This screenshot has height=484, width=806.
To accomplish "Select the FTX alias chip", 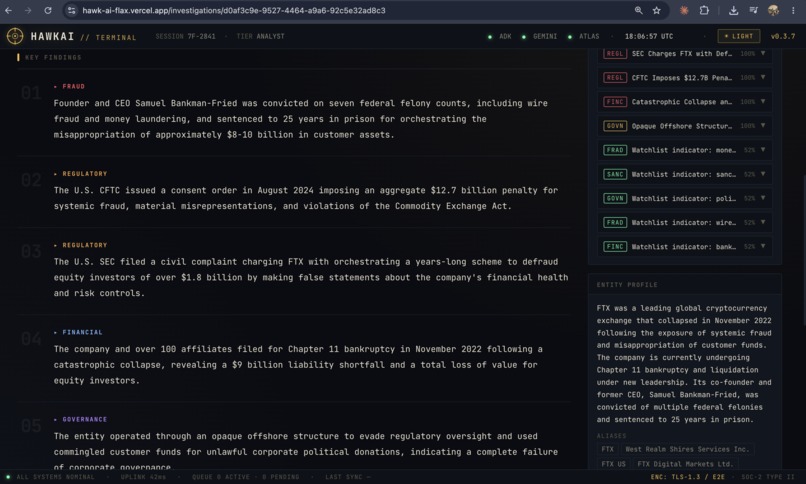I will click(608, 449).
